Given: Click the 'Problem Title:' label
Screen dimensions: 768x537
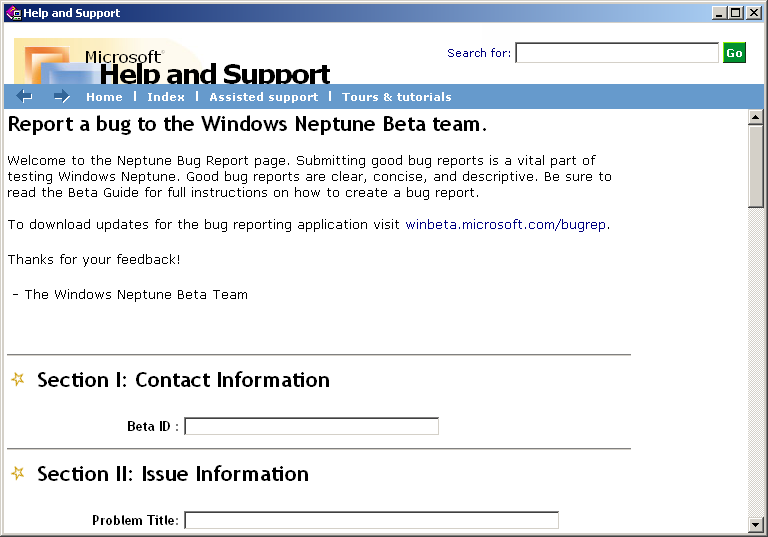Looking at the screenshot, I should 135,520.
